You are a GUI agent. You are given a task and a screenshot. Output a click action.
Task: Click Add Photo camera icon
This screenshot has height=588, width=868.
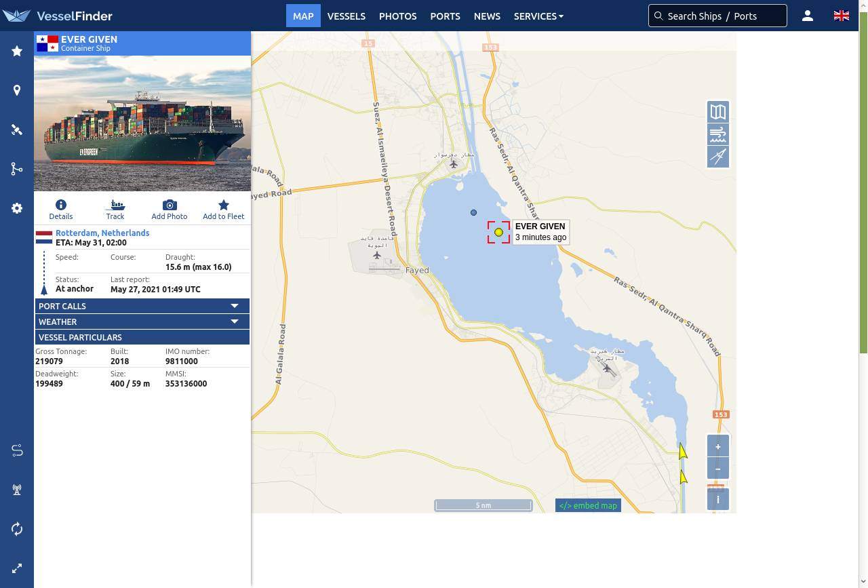(x=170, y=210)
